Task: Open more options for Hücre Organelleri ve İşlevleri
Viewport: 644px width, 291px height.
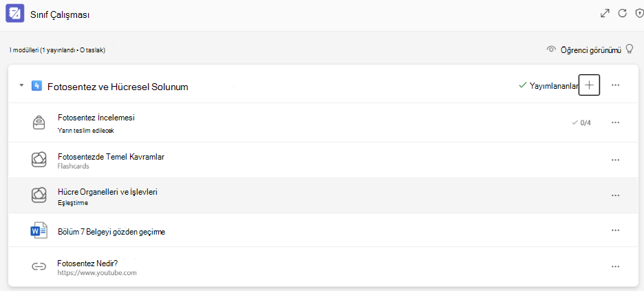Action: tap(615, 195)
